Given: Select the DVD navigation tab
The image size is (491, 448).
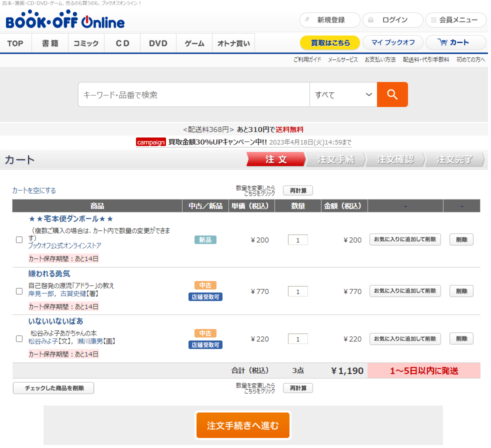Looking at the screenshot, I should (158, 43).
